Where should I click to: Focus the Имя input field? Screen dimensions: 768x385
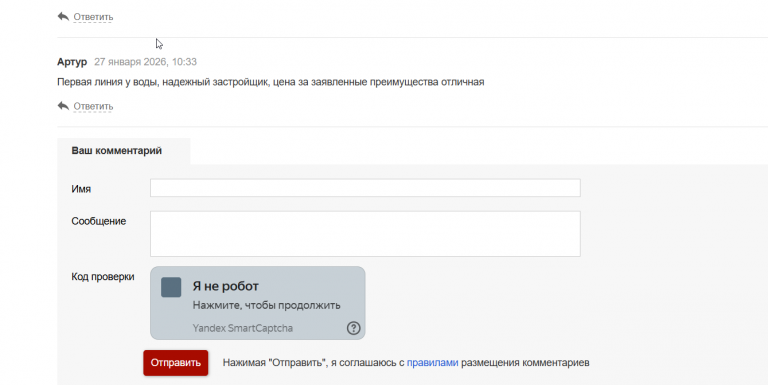[x=365, y=188]
